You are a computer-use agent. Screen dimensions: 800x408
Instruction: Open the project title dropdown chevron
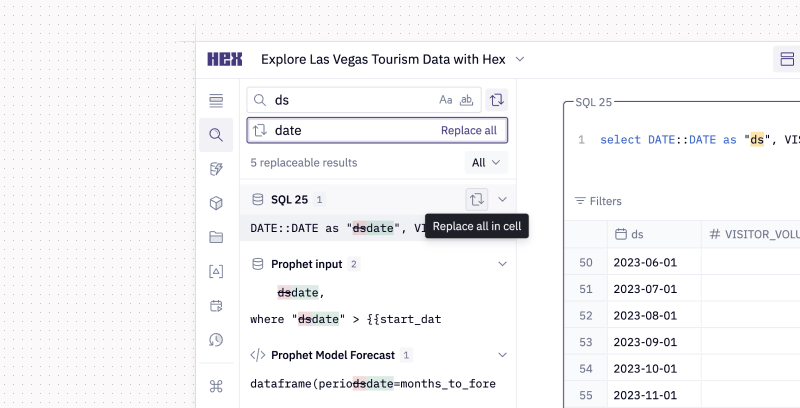pyautogui.click(x=520, y=59)
